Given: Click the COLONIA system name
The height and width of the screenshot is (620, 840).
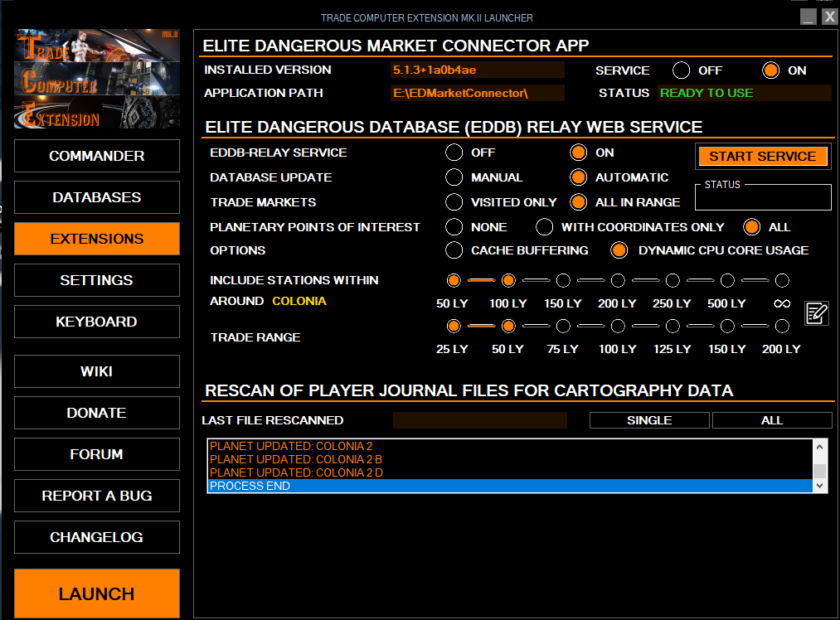Looking at the screenshot, I should click(x=299, y=301).
